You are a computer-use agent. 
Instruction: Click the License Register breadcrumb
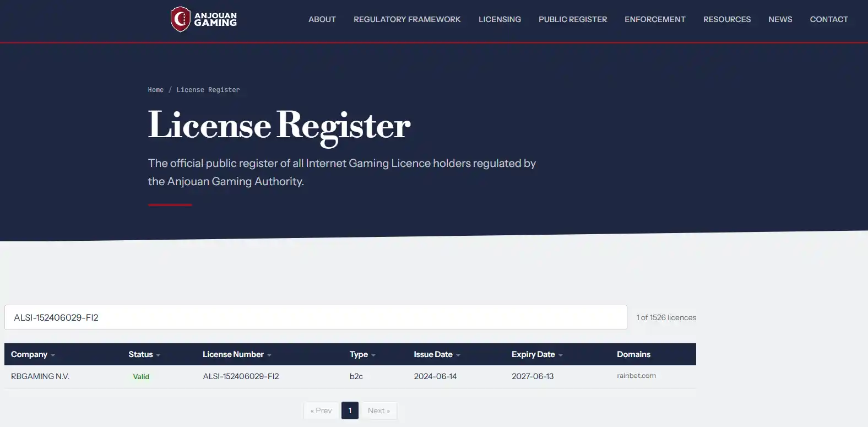click(x=208, y=90)
